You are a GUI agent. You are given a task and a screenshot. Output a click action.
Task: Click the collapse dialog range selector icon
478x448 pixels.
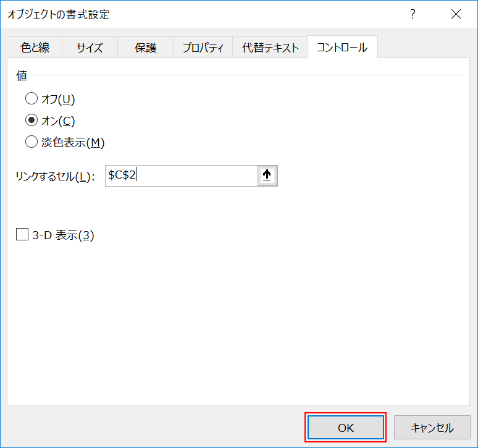(267, 175)
